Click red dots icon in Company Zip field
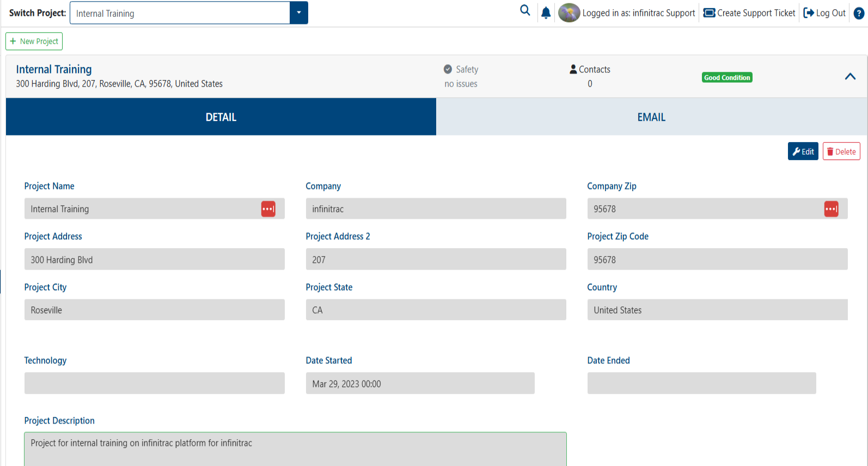Screen dimensions: 868x466 click(831, 209)
